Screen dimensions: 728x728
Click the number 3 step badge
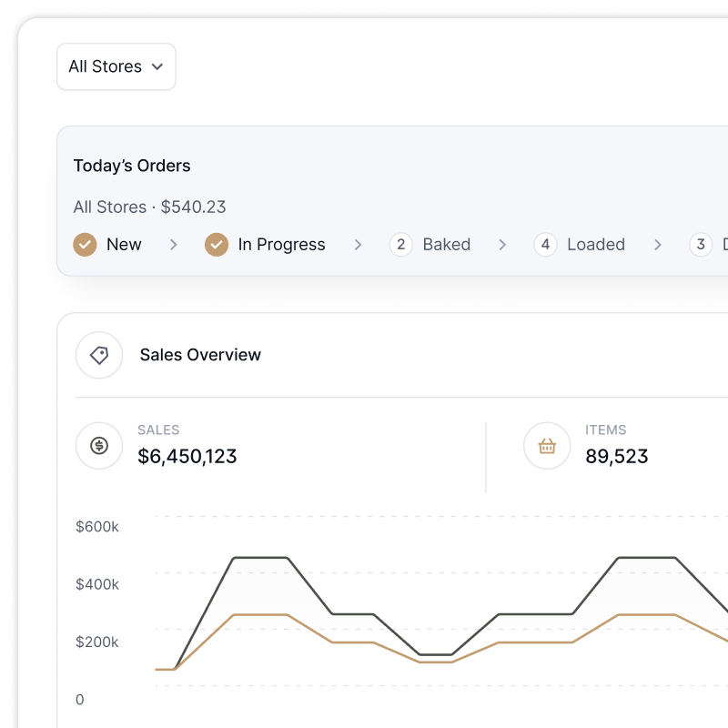(x=700, y=244)
